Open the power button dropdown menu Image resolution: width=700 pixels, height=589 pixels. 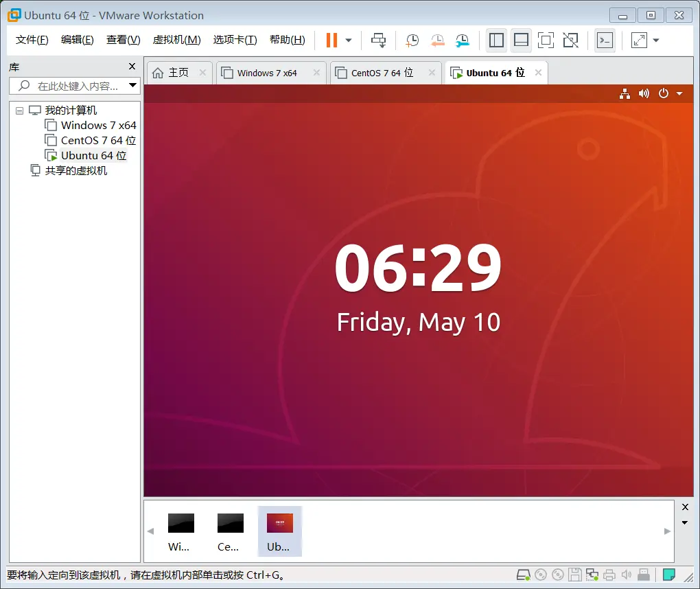click(x=680, y=93)
